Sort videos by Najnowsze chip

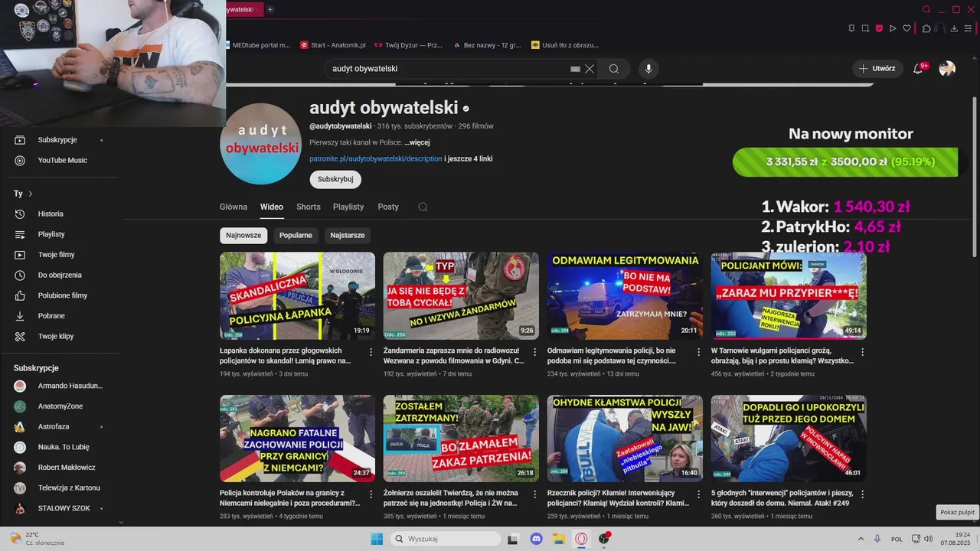243,235
